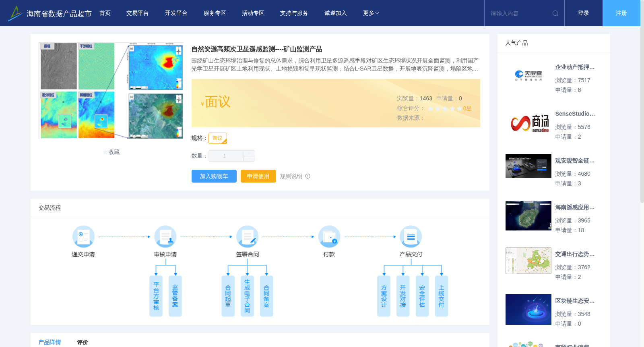This screenshot has height=347, width=644.
Task: Open the 开发平台 menu item
Action: [x=176, y=13]
